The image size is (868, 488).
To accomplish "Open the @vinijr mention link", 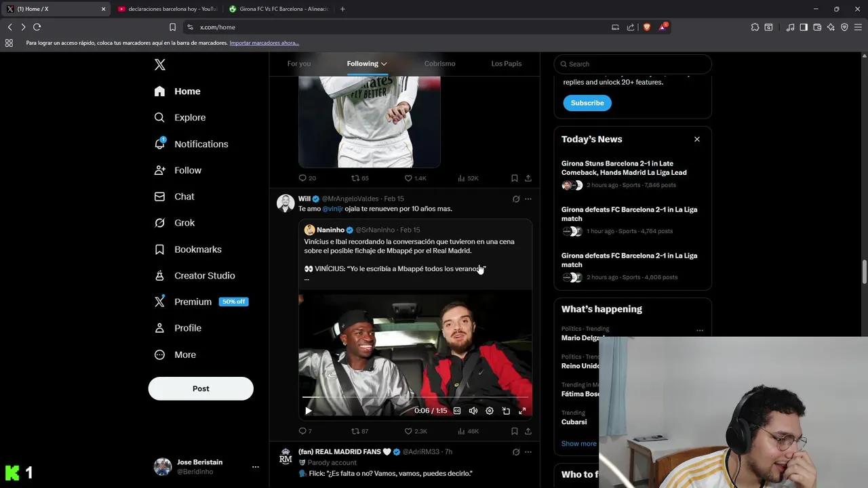I will click(x=332, y=209).
